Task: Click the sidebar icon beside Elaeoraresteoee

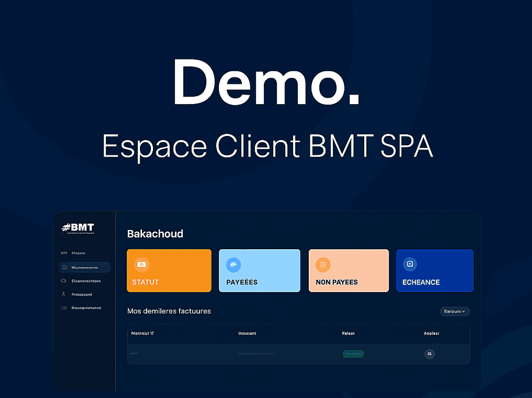Action: tap(64, 281)
